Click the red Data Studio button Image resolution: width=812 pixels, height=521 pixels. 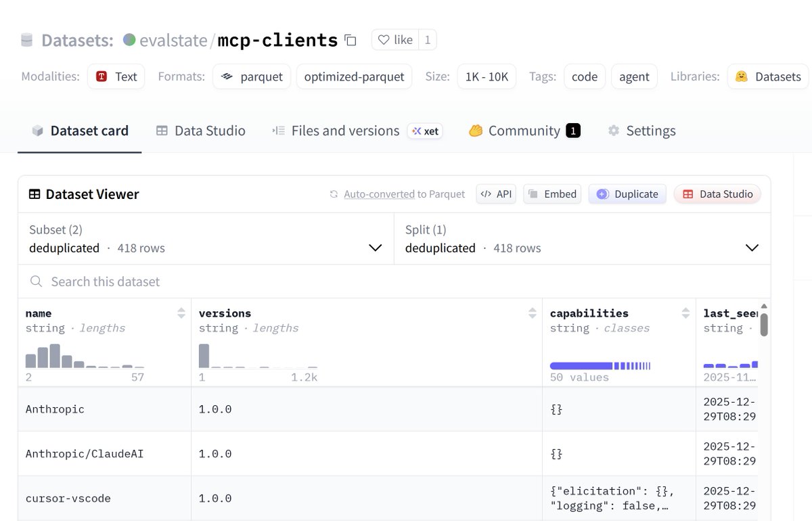pyautogui.click(x=717, y=194)
